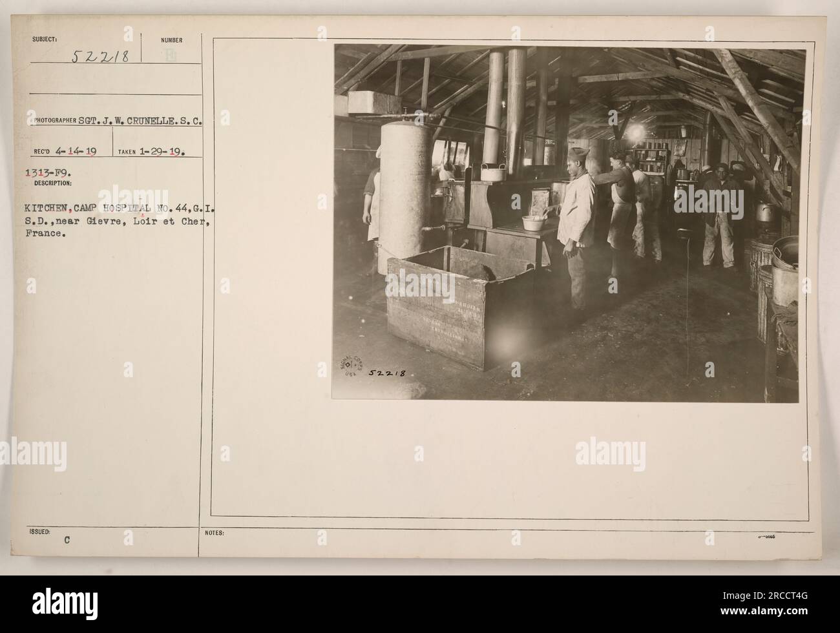Open the mounted kitchen photograph
840x633 pixels.
(569, 222)
